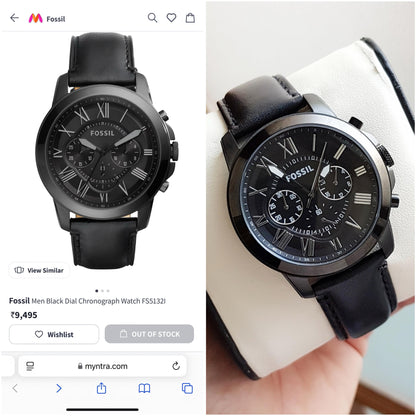Tap the Safari share icon

101,388
